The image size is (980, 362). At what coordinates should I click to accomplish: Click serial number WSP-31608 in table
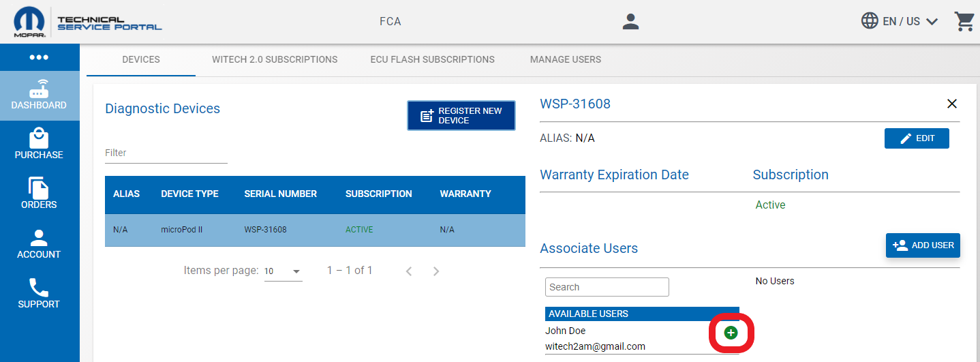265,230
